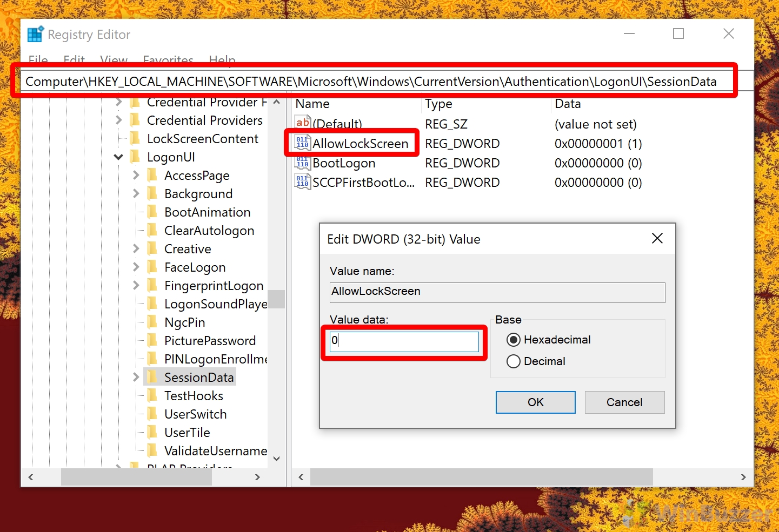This screenshot has height=532, width=779.
Task: Expand the Credential Providers tree node
Action: click(118, 120)
